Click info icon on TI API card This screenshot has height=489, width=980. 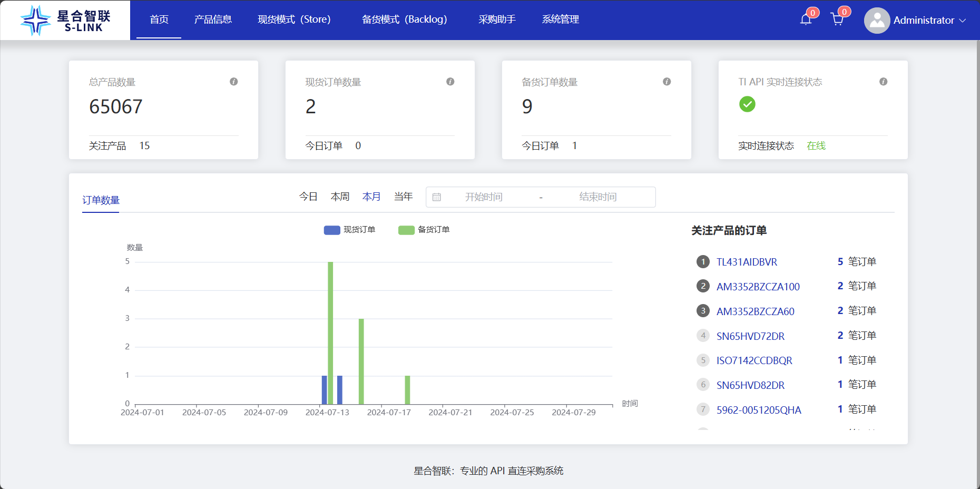tap(884, 82)
